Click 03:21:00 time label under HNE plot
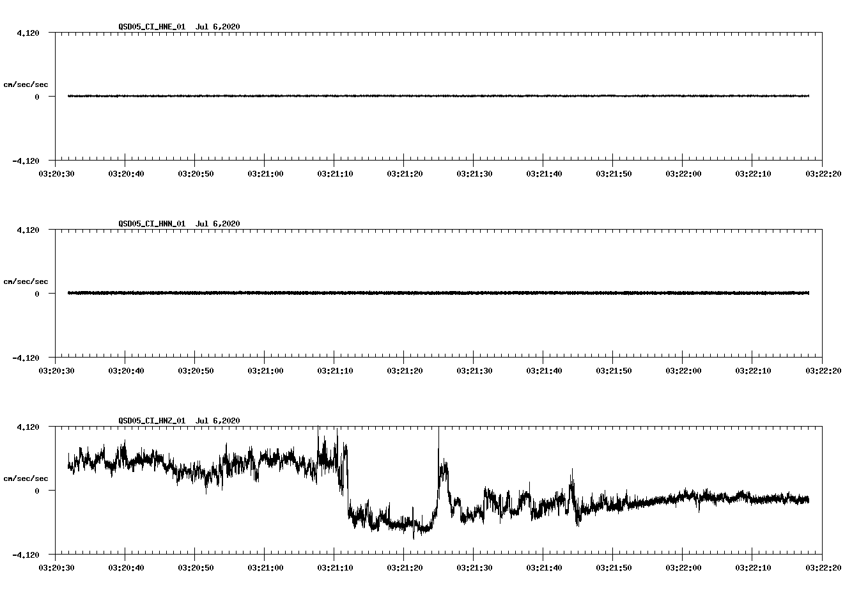The image size is (868, 591). point(265,173)
